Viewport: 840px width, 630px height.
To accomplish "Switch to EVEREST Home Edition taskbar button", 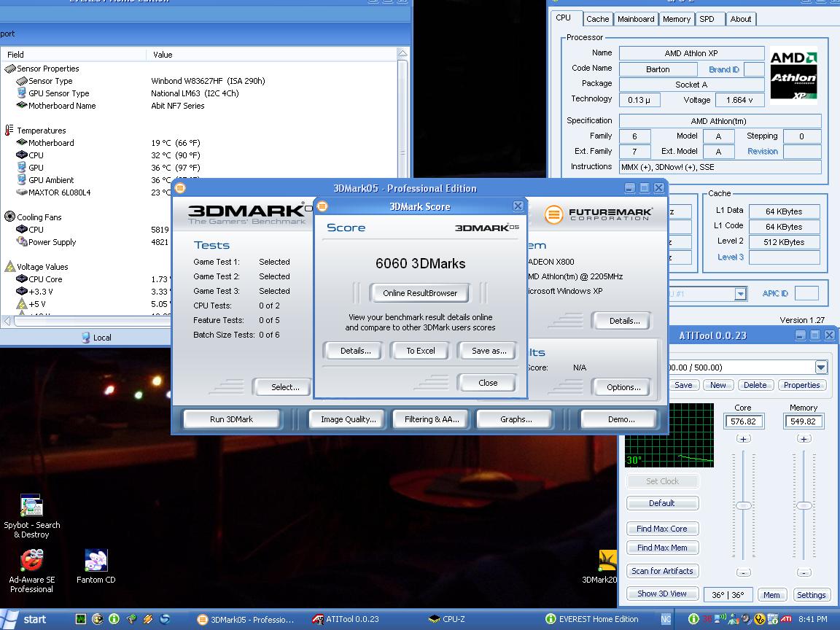I will click(x=591, y=619).
